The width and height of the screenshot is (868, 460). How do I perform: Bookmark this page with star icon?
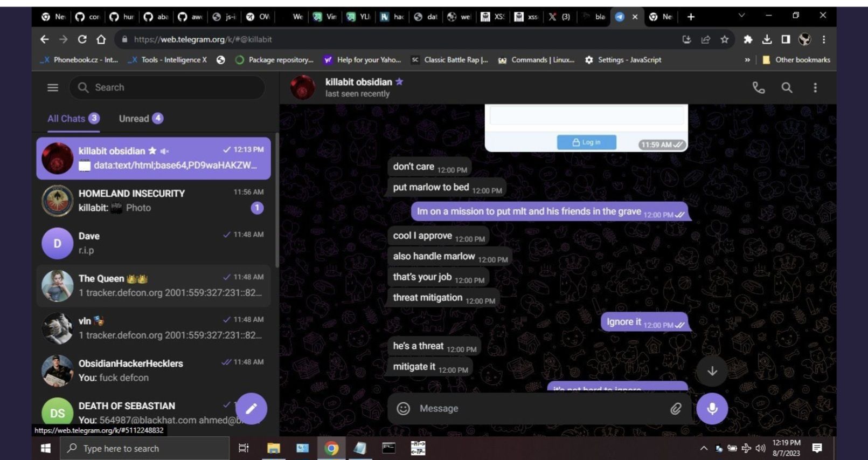tap(725, 39)
